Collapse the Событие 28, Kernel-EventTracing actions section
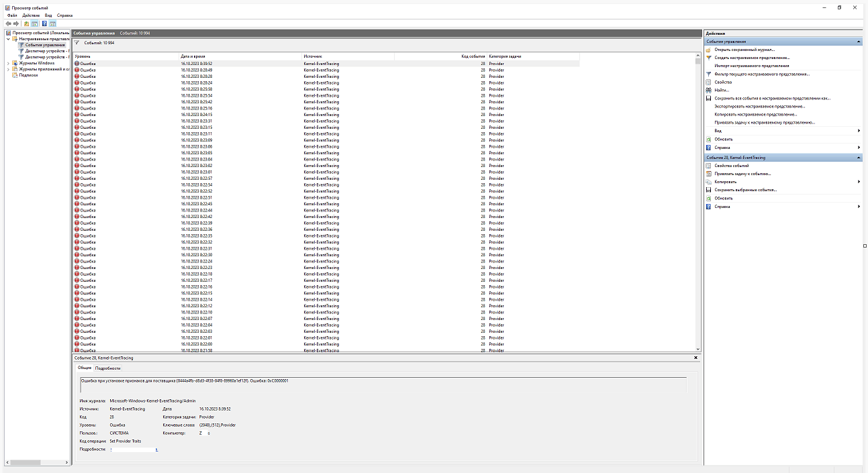The image size is (868, 473). tap(859, 158)
